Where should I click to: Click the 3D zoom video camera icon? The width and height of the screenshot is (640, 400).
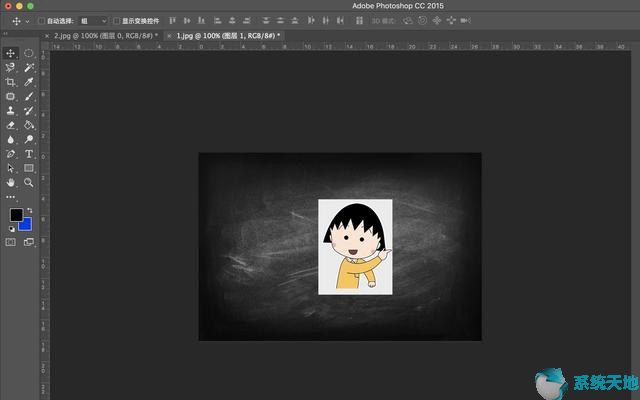[466, 20]
